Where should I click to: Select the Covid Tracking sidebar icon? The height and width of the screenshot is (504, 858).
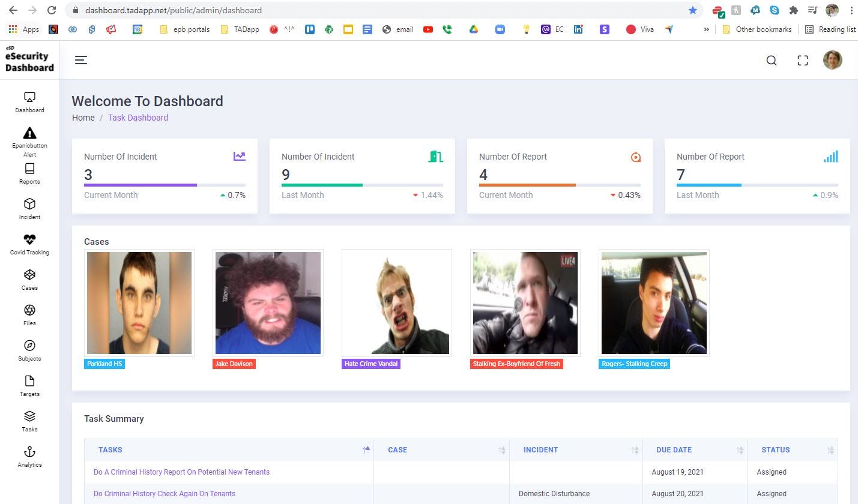pyautogui.click(x=29, y=244)
